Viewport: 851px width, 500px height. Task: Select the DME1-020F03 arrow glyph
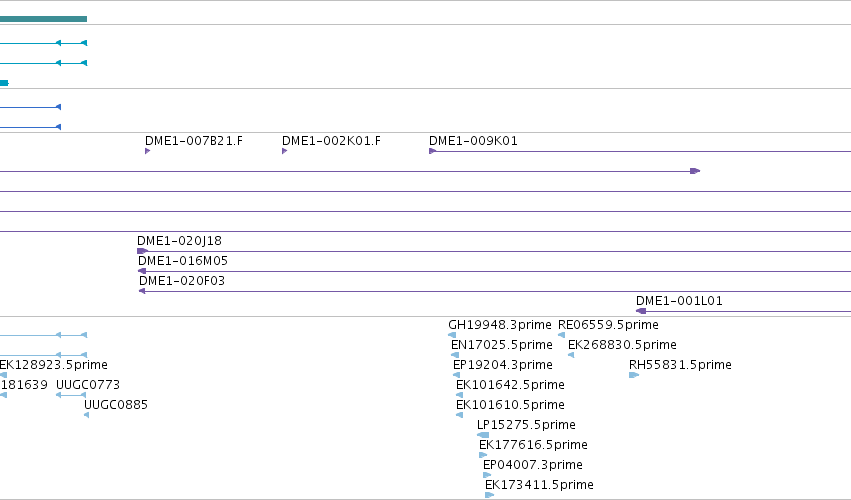[142, 291]
